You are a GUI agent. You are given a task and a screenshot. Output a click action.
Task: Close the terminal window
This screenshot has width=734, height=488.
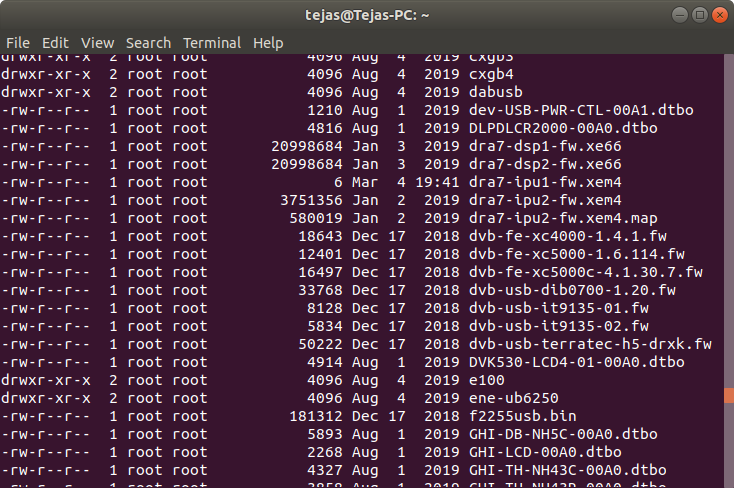point(720,15)
